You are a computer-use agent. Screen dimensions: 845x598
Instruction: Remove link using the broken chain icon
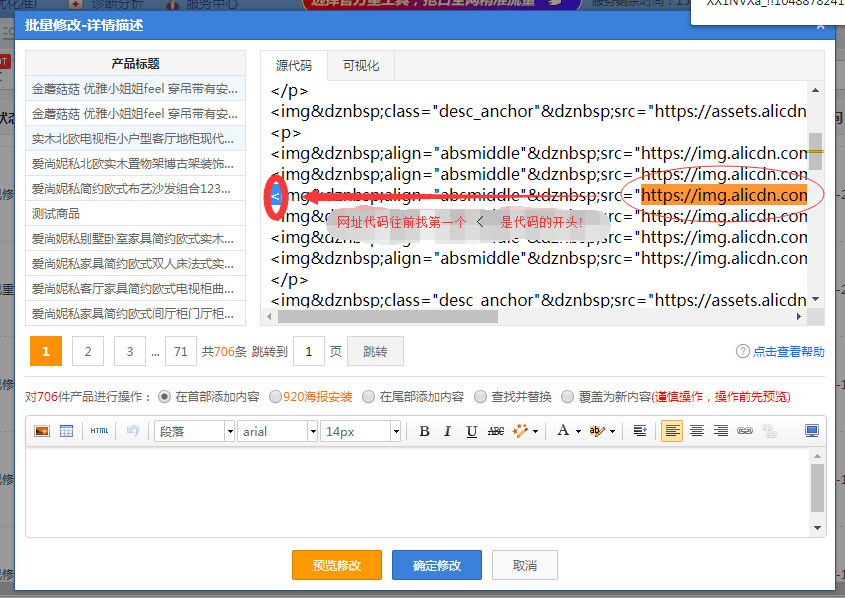point(770,431)
